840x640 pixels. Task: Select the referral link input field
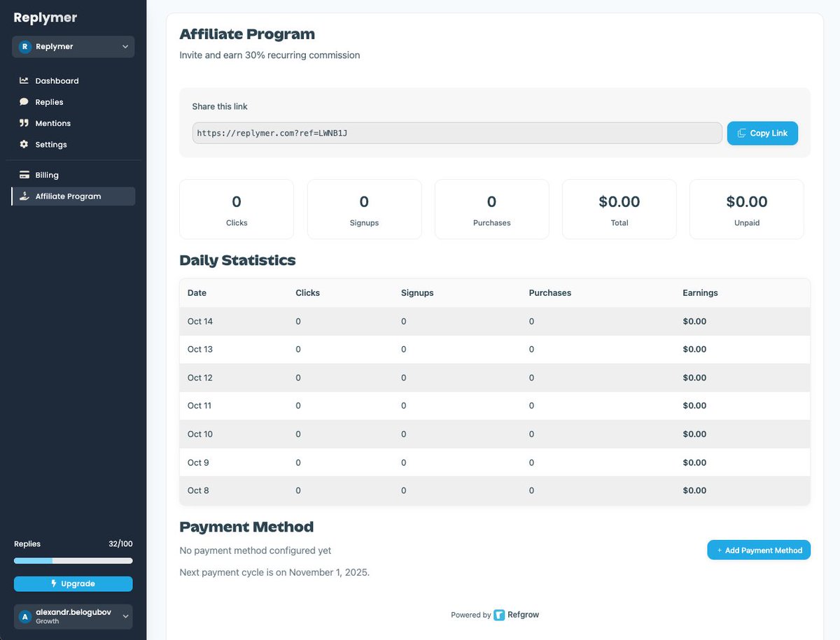(x=455, y=133)
